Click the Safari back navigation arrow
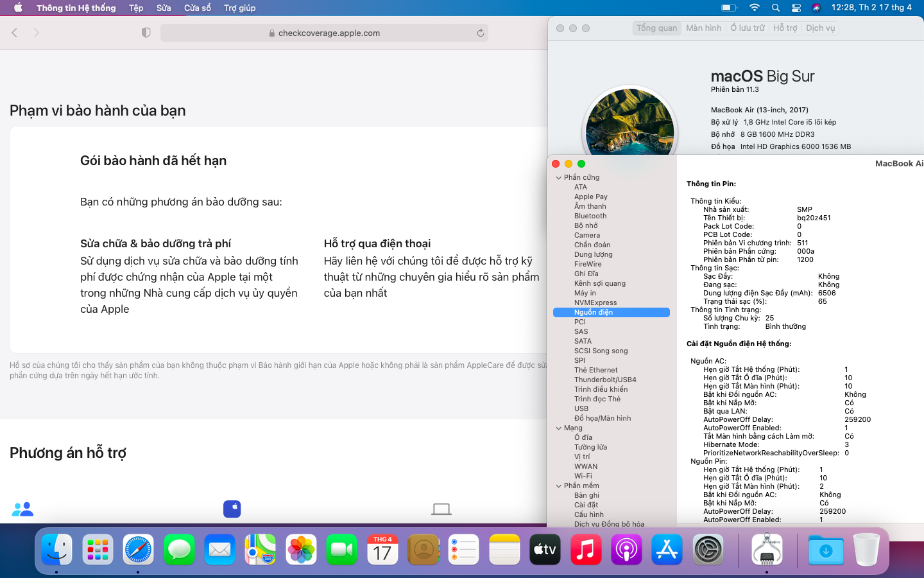 tap(15, 33)
